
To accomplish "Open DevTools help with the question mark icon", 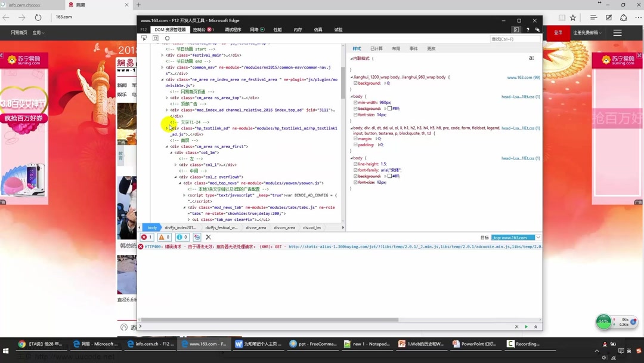I will coord(528,29).
